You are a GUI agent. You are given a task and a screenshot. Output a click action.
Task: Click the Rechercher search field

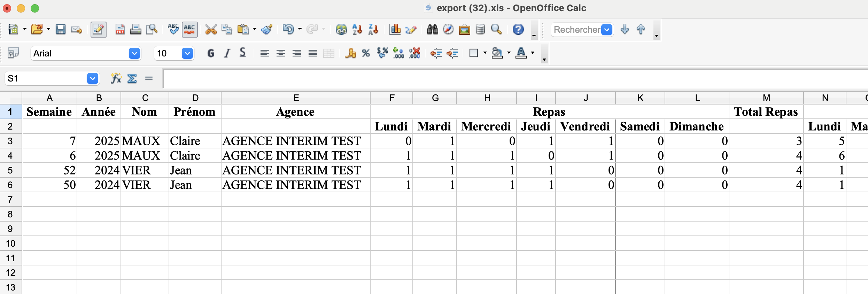(576, 30)
